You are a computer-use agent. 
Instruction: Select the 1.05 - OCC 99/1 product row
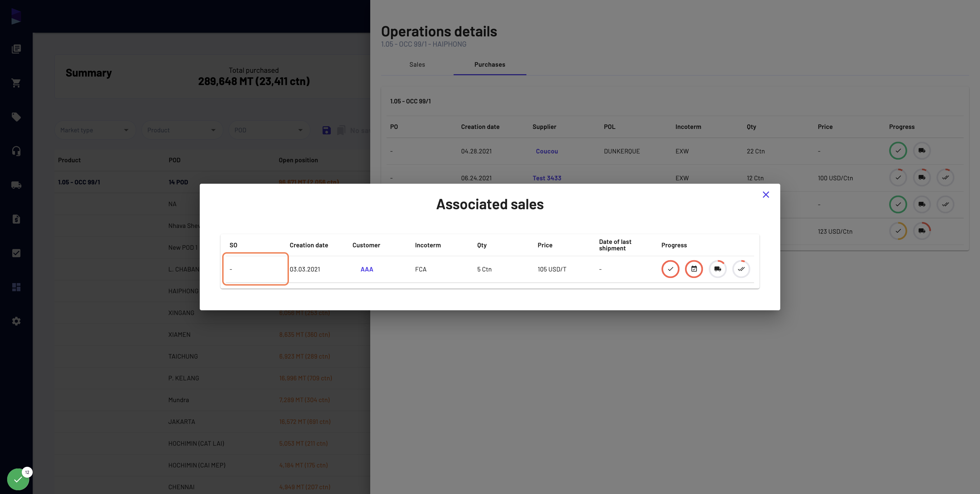[212, 182]
